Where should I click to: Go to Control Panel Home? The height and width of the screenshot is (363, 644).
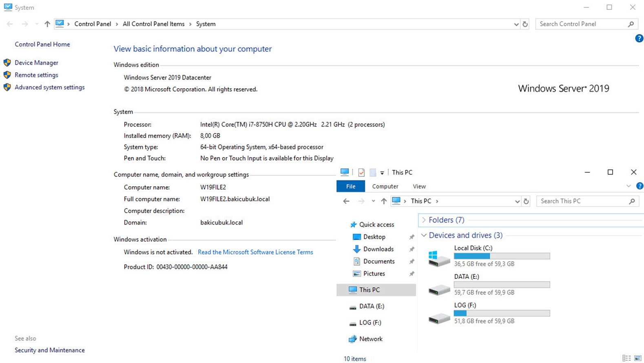[42, 44]
